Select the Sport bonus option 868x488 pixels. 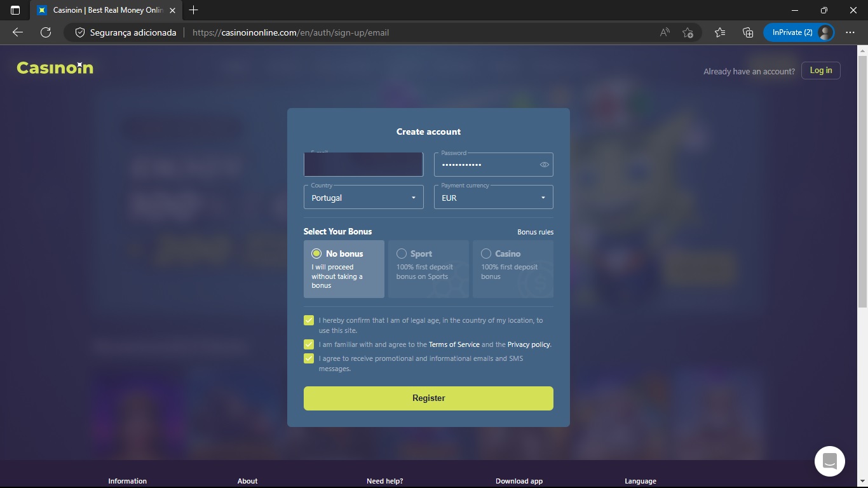pyautogui.click(x=402, y=254)
